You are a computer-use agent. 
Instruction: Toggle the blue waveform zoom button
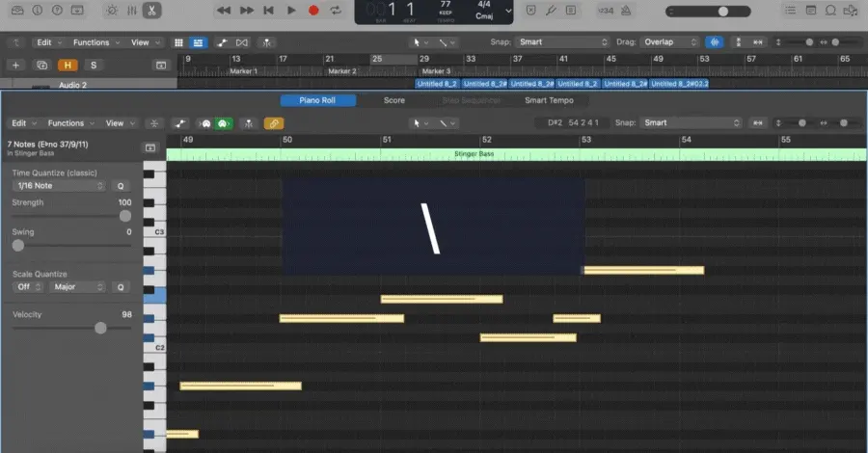point(715,42)
